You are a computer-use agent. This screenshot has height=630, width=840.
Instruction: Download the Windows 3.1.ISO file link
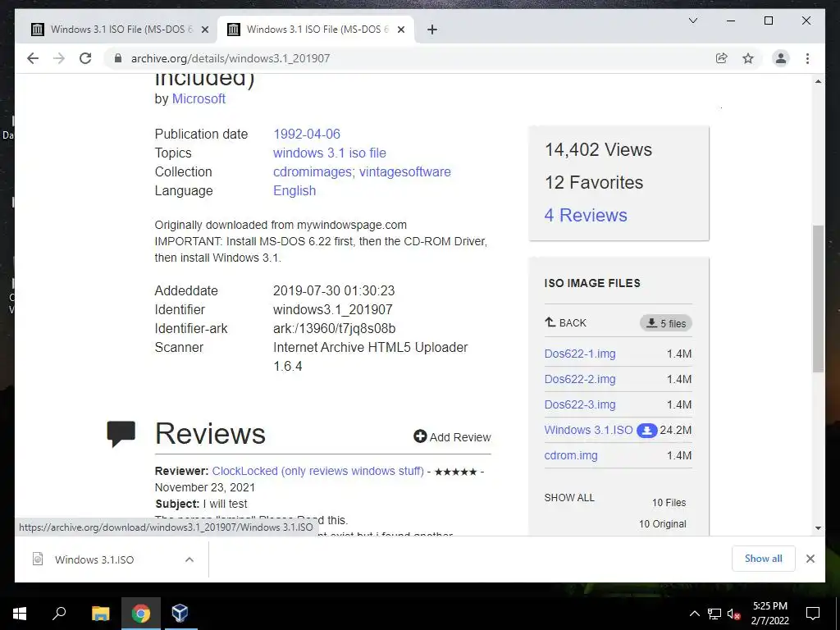(588, 430)
